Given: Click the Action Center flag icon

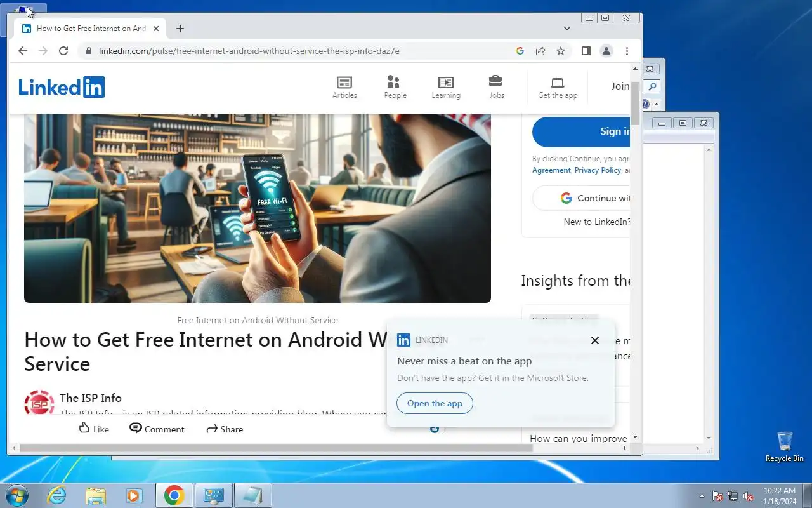Looking at the screenshot, I should (717, 496).
